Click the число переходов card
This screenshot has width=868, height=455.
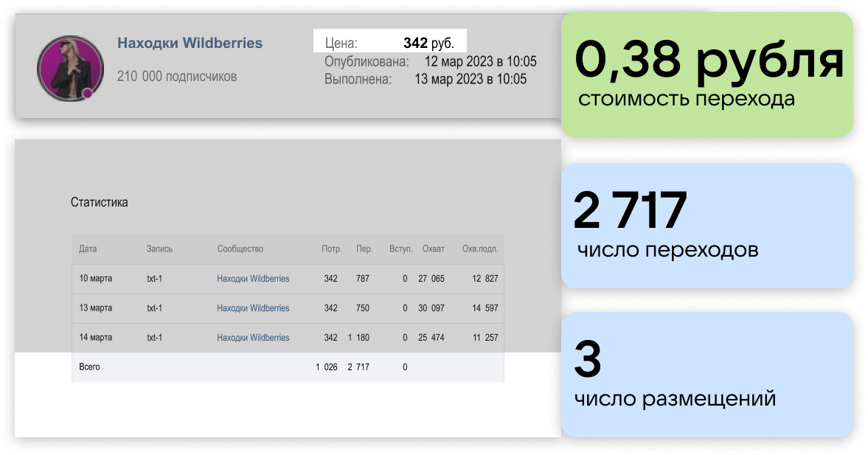(x=707, y=226)
